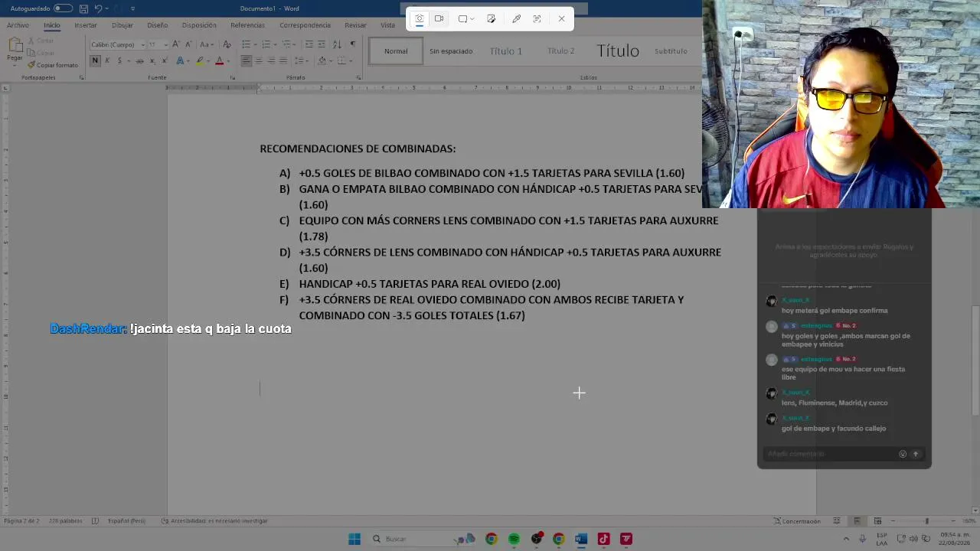Toggle Italic (K) formatting

(107, 60)
